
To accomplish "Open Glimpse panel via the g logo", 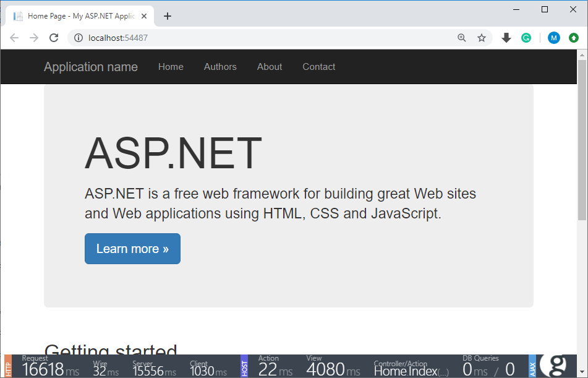I will tap(554, 366).
